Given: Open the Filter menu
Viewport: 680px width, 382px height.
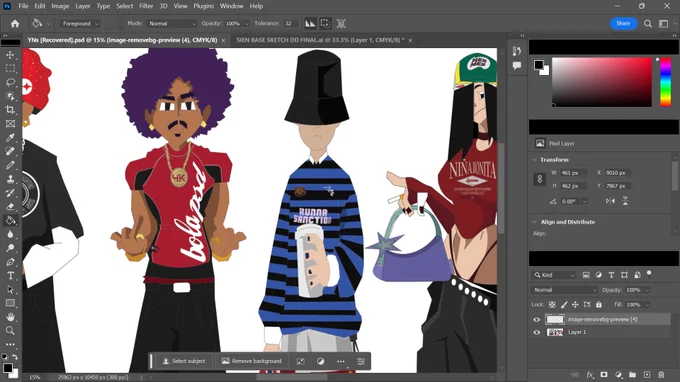Looking at the screenshot, I should point(146,6).
